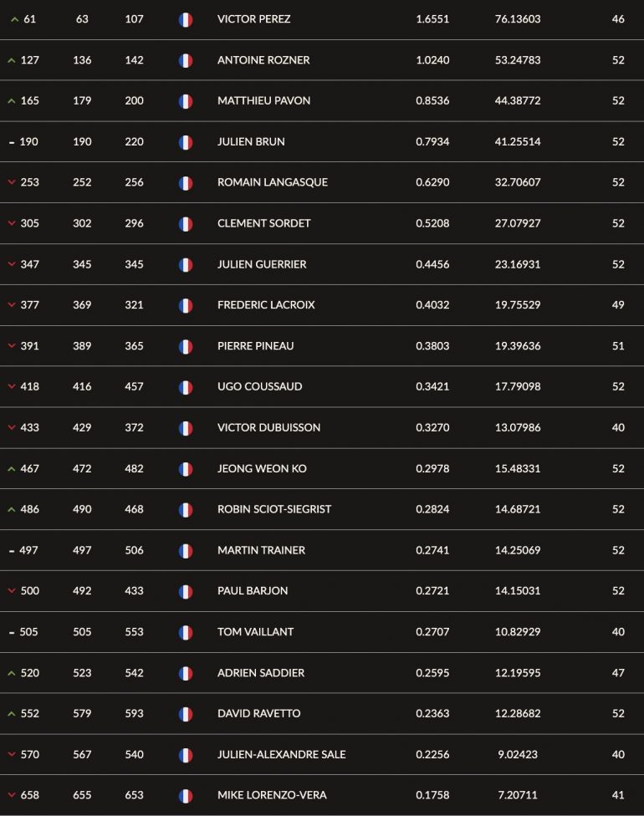Click the green up arrow beside rank 165
Image resolution: width=644 pixels, height=816 pixels.
pyautogui.click(x=12, y=101)
